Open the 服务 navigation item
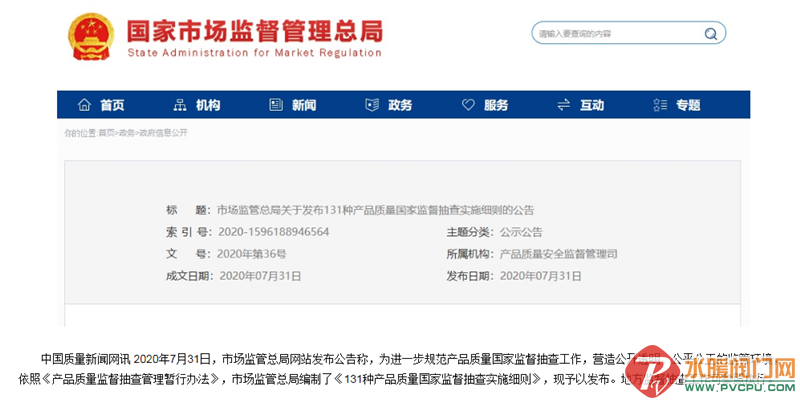The image size is (800, 402). coord(496,105)
